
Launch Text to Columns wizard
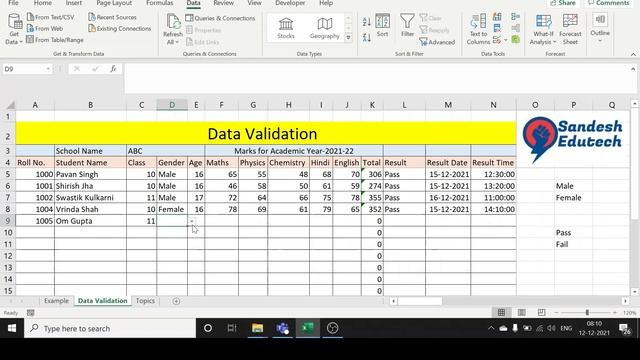(478, 29)
